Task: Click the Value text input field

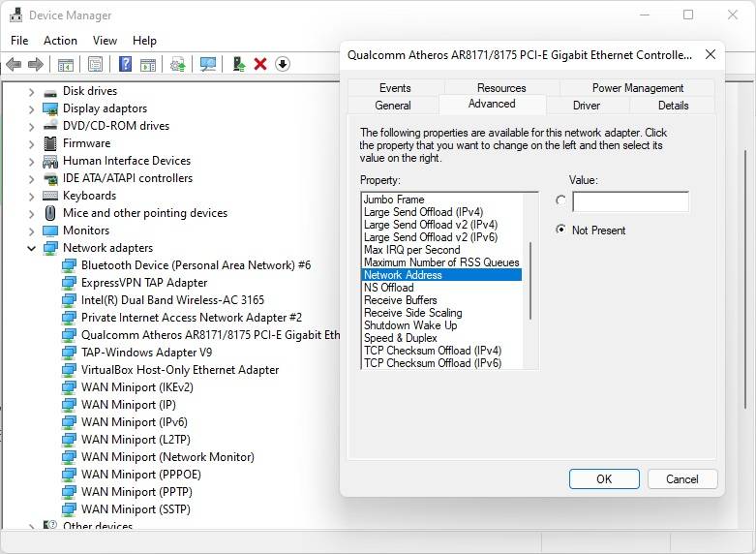Action: [x=630, y=201]
